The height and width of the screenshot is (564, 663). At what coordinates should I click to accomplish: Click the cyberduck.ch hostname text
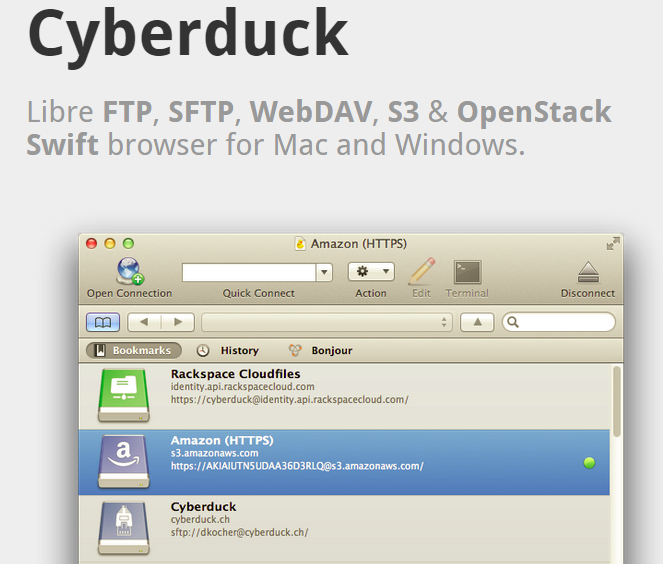pos(200,520)
